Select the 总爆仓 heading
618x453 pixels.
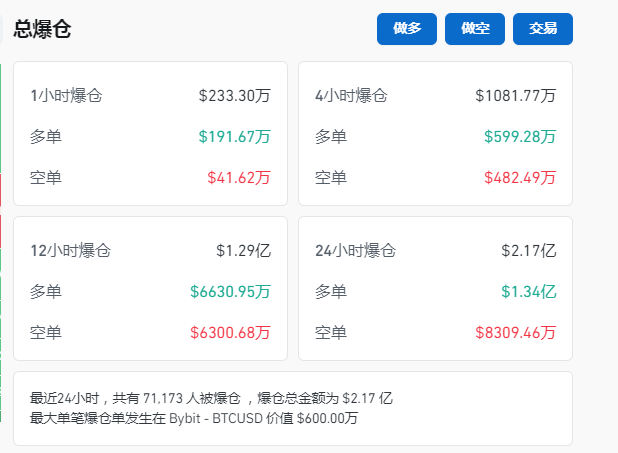(x=42, y=29)
